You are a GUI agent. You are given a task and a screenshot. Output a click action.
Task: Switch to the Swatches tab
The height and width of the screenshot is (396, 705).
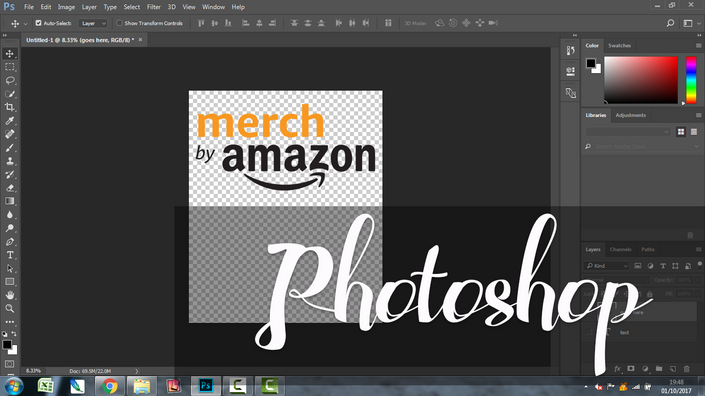coord(619,45)
